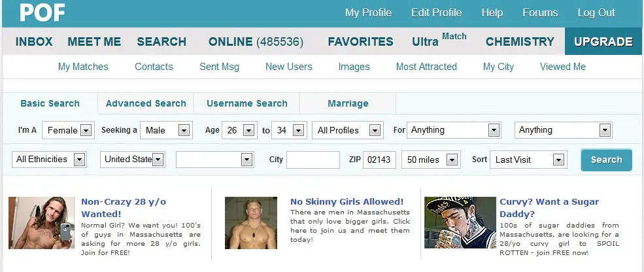
Task: Switch to Advanced Search tab
Action: coord(146,103)
